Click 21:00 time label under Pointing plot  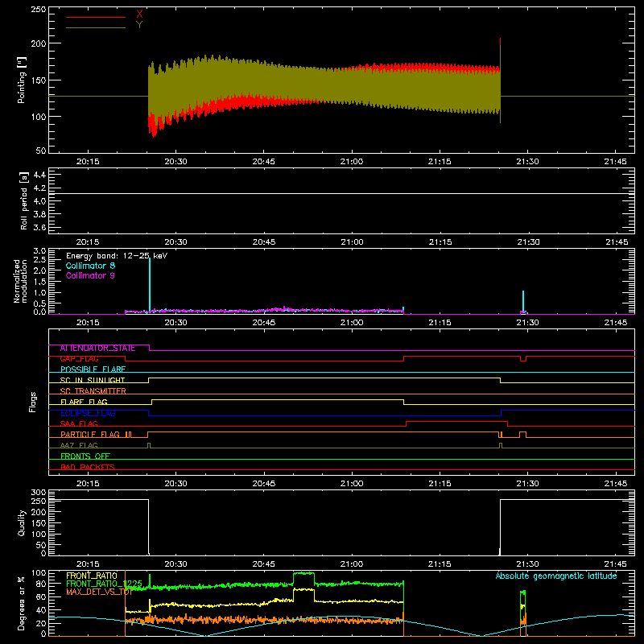pyautogui.click(x=352, y=162)
